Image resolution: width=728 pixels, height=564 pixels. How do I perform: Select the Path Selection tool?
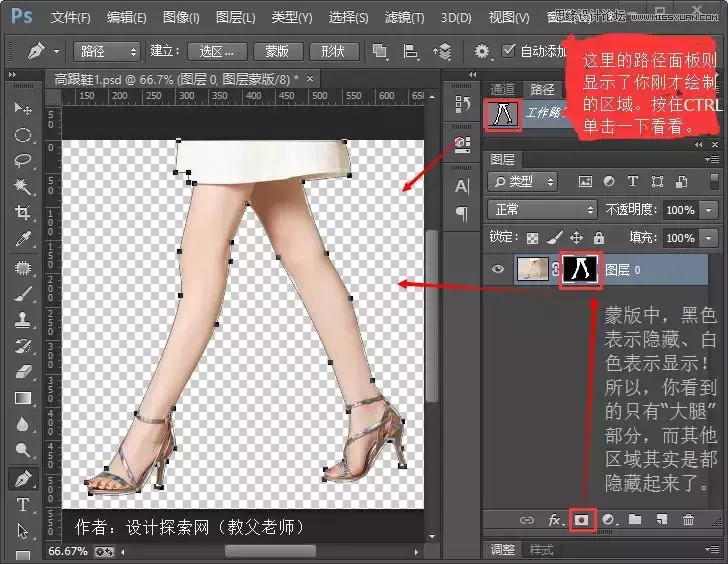[x=23, y=531]
